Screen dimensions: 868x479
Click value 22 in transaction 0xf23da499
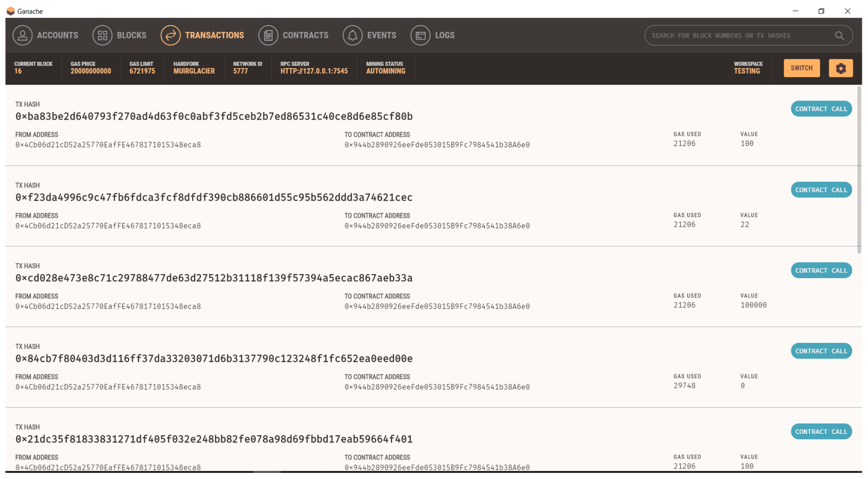(745, 224)
